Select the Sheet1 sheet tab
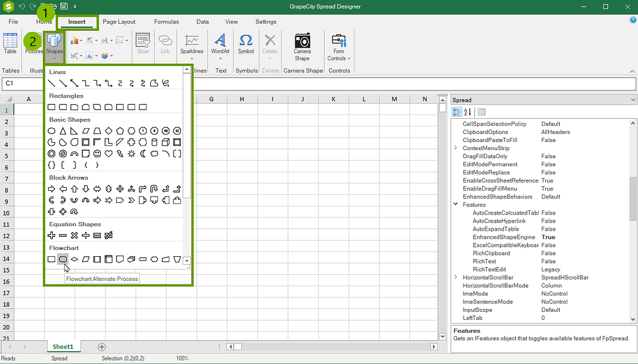This screenshot has height=364, width=638. (63, 347)
